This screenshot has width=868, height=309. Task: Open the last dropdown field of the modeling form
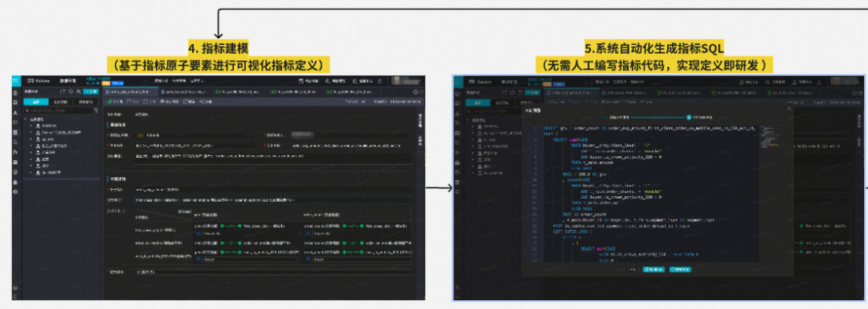click(x=273, y=272)
